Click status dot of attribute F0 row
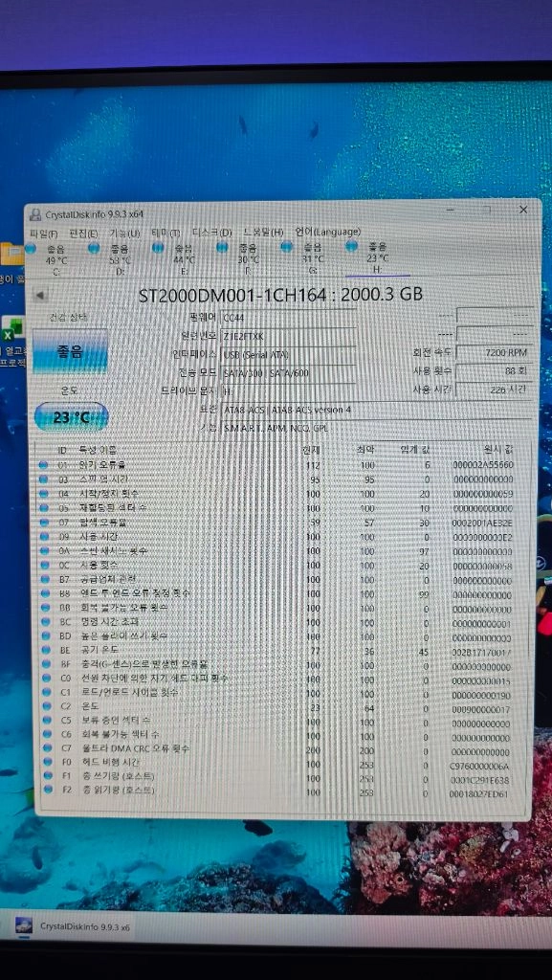 coord(46,763)
